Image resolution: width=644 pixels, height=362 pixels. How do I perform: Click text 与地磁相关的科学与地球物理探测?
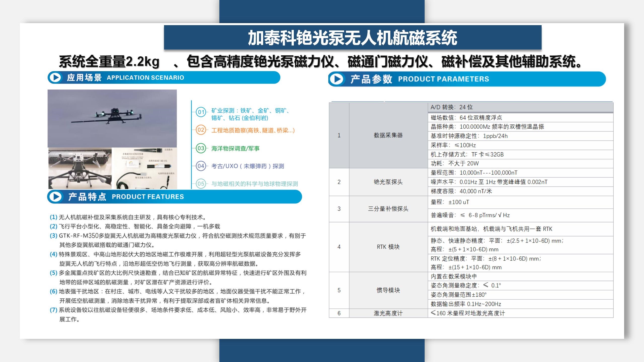pos(255,184)
